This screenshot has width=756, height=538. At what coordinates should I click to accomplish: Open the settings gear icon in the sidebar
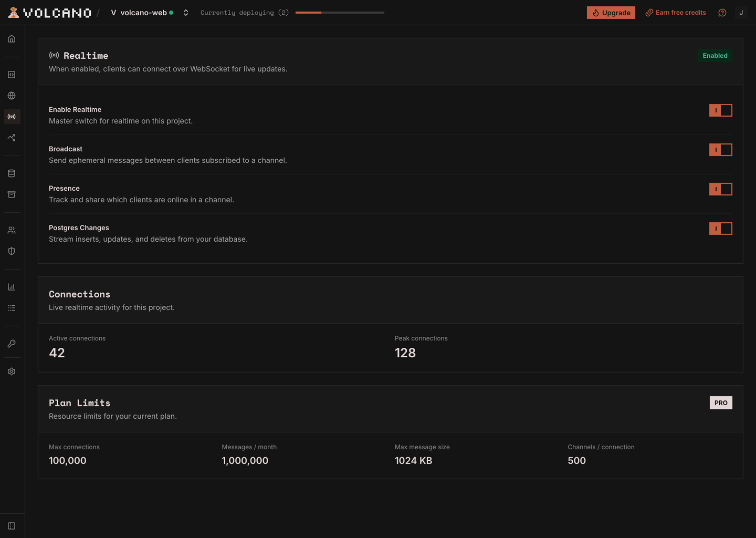[12, 371]
